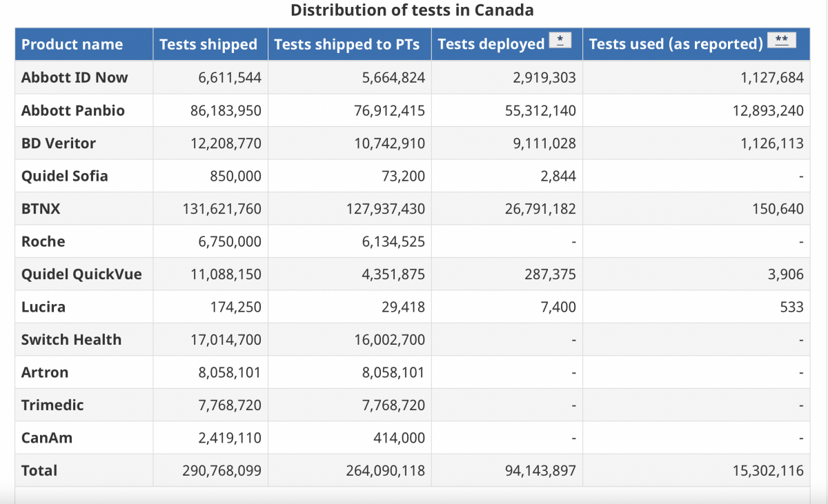Select the Abbott ID Now row label
Viewport: 828px width, 504px height.
pyautogui.click(x=75, y=78)
